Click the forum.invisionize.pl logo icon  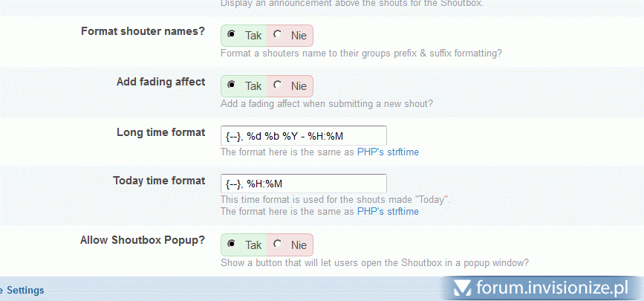click(462, 286)
